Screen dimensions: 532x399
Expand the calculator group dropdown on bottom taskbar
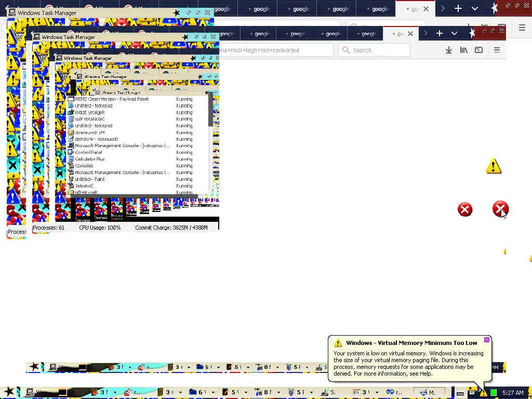[180, 393]
